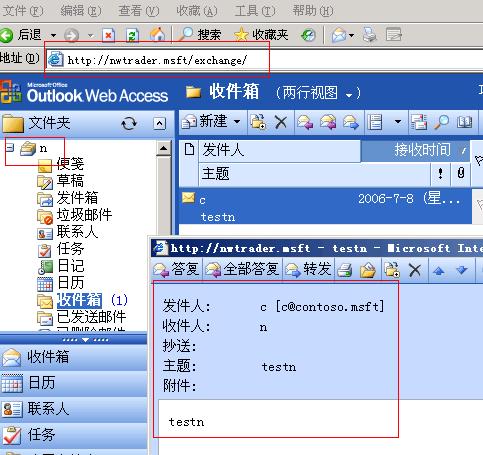
Task: Select the 已发送邮件 sent items folder
Action: point(82,317)
